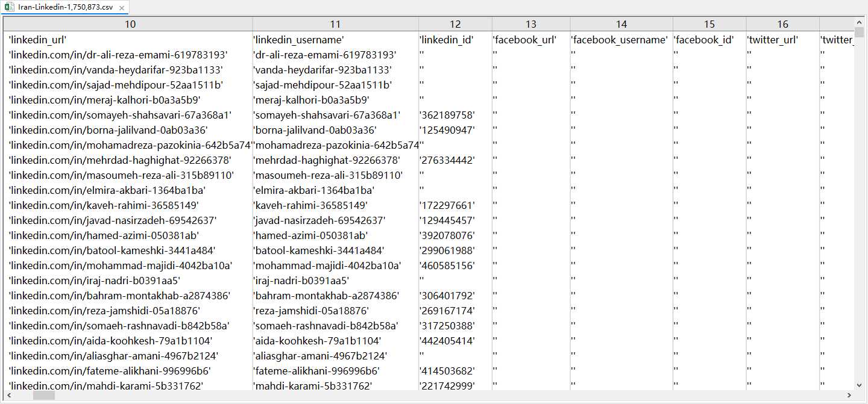Select the 'twitter_url' header cell
Image resolution: width=868 pixels, height=404 pixels.
[x=773, y=40]
